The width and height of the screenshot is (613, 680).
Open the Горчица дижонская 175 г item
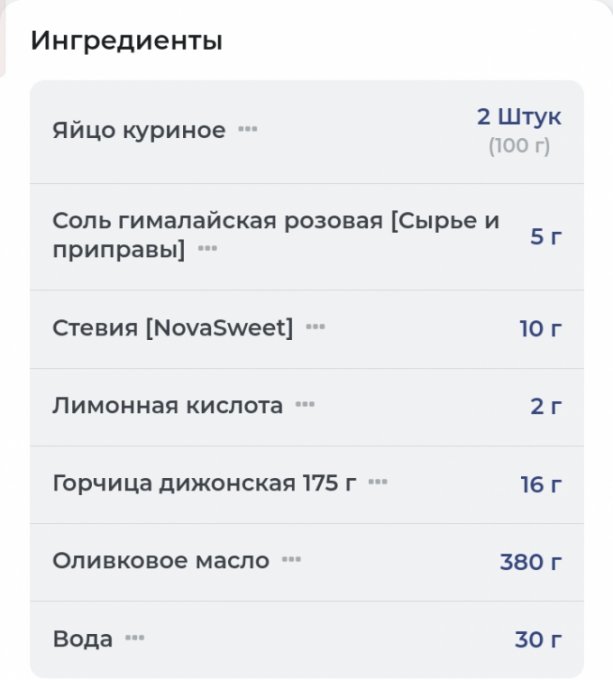point(204,484)
